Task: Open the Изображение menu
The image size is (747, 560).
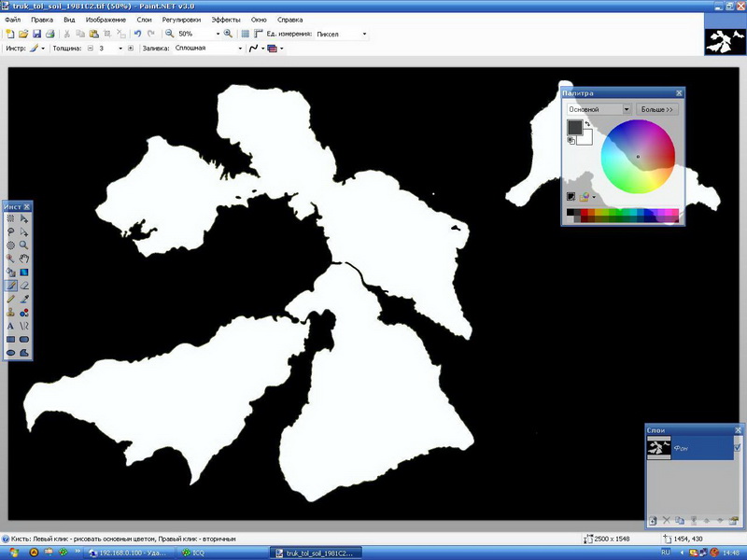Action: [106, 20]
